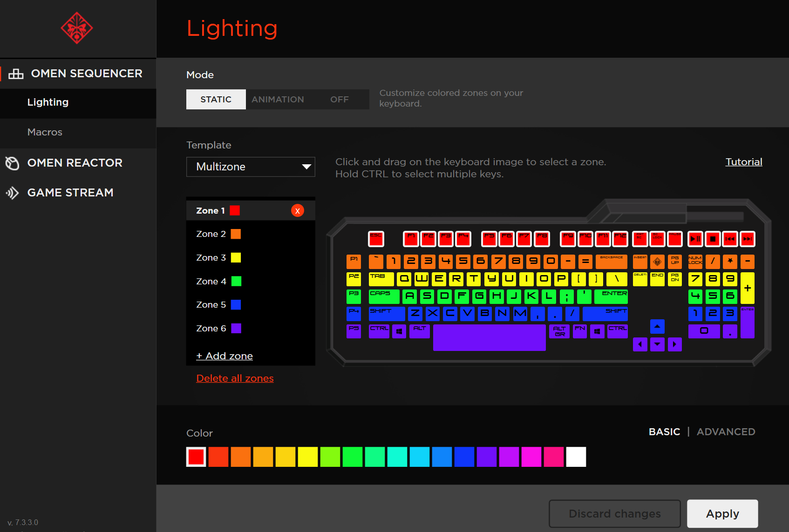
Task: Select the purple spacebar key
Action: point(490,337)
